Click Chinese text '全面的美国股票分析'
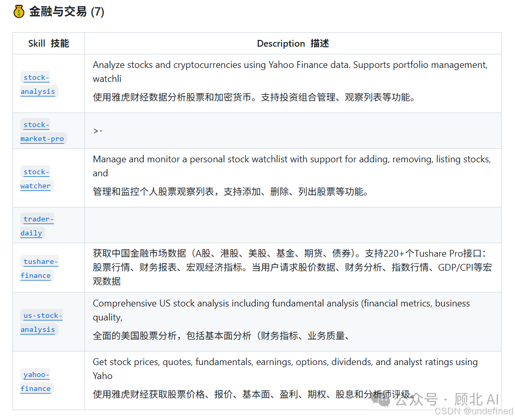The image size is (515, 420). point(135,335)
